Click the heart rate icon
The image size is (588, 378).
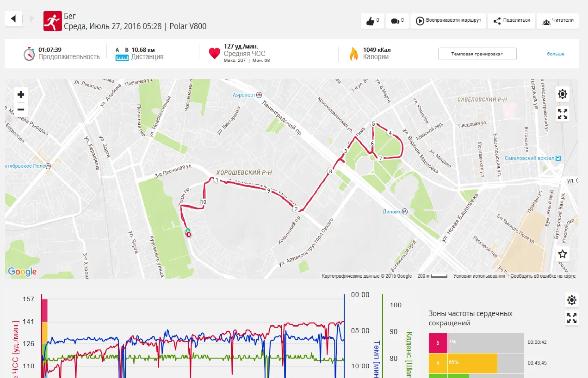pyautogui.click(x=215, y=54)
